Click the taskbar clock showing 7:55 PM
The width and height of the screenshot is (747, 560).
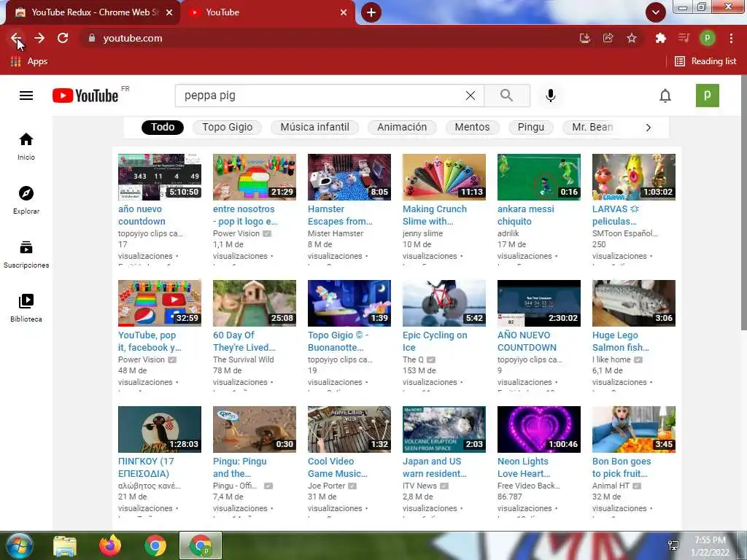pyautogui.click(x=710, y=546)
